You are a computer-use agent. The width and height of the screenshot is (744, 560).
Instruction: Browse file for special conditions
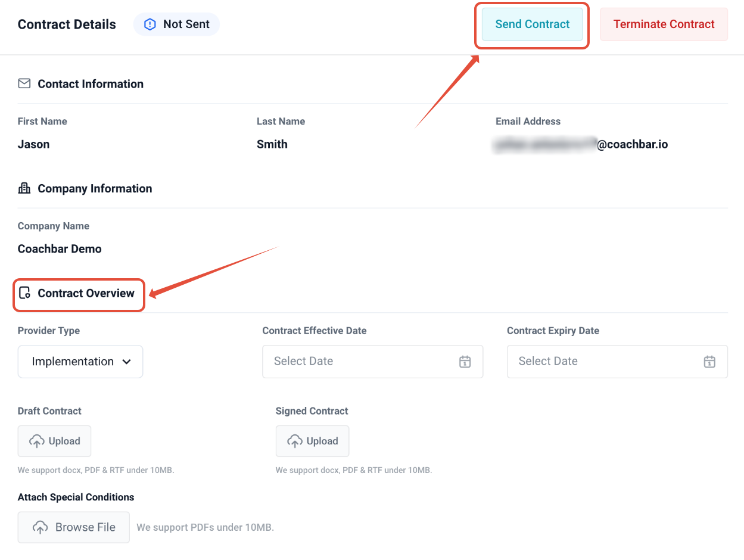(x=74, y=527)
